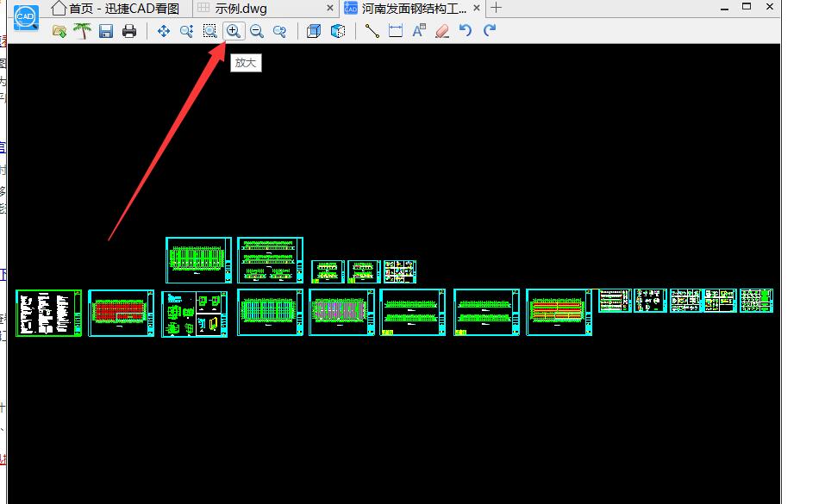This screenshot has width=825, height=504.
Task: Select the dimension measure tool
Action: point(395,32)
